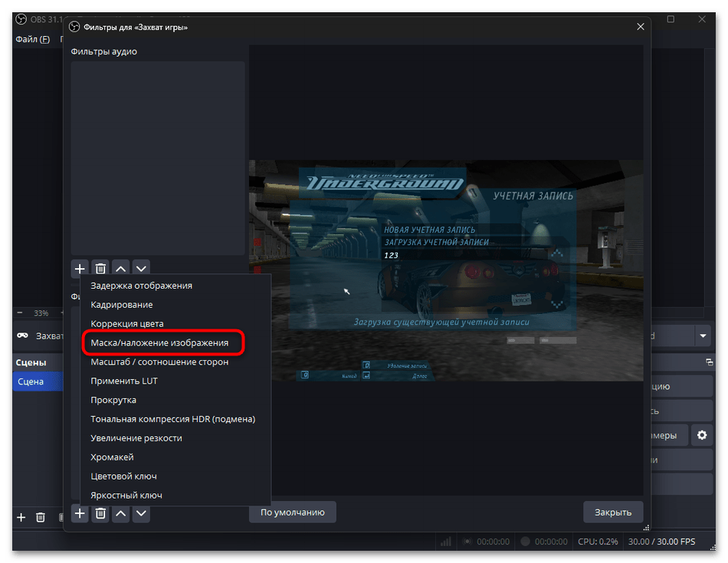
Task: Select Сцена in the scenes list
Action: pos(37,381)
